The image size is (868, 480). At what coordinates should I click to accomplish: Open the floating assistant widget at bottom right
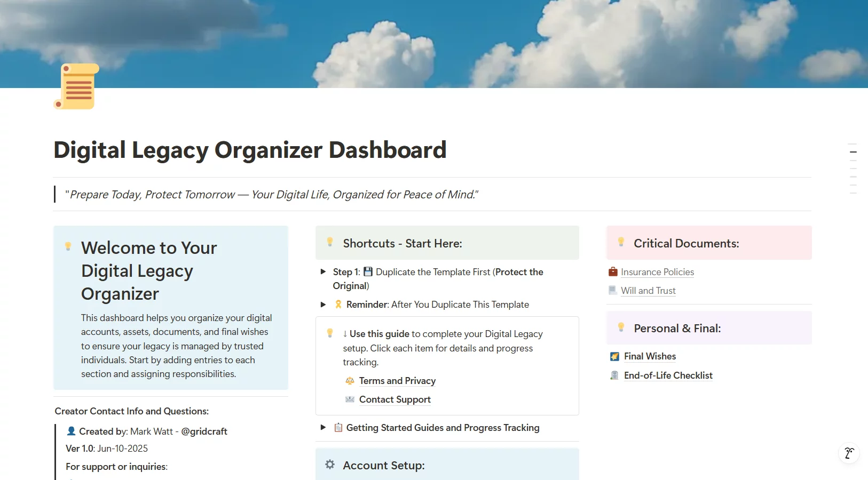point(849,453)
